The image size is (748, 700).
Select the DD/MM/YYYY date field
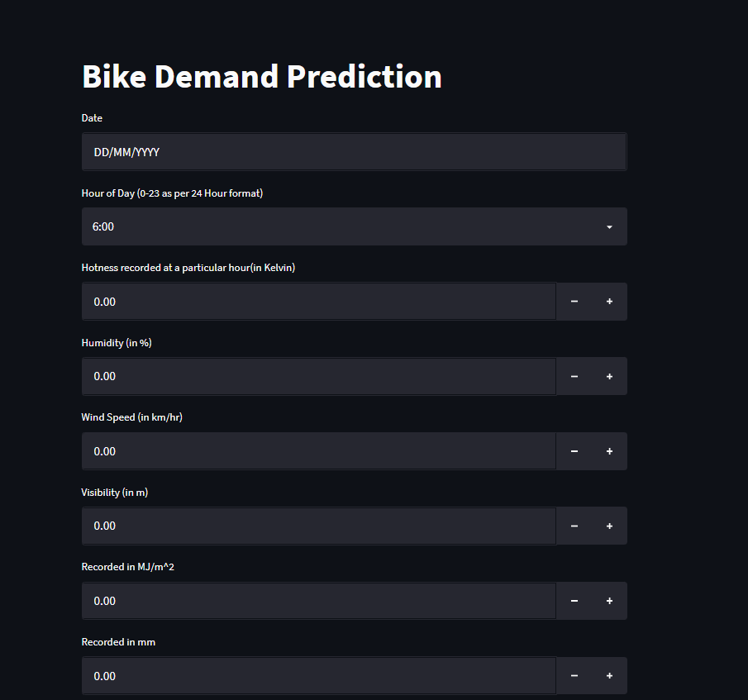point(354,151)
